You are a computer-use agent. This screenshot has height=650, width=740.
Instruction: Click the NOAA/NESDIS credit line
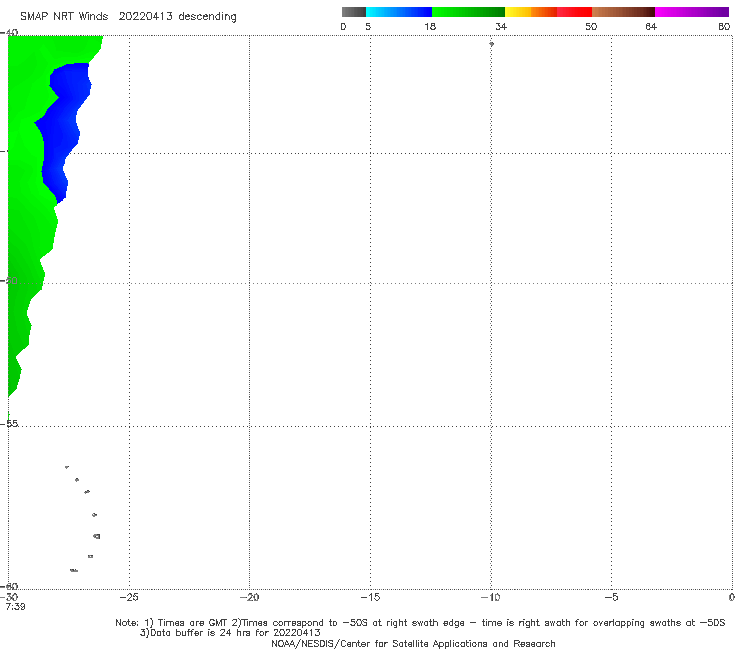pos(413,643)
